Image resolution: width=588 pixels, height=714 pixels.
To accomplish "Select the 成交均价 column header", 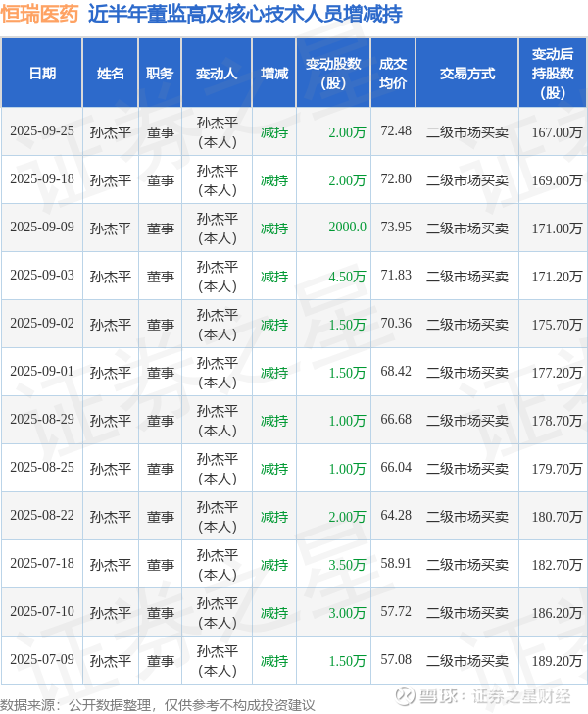I will click(393, 74).
